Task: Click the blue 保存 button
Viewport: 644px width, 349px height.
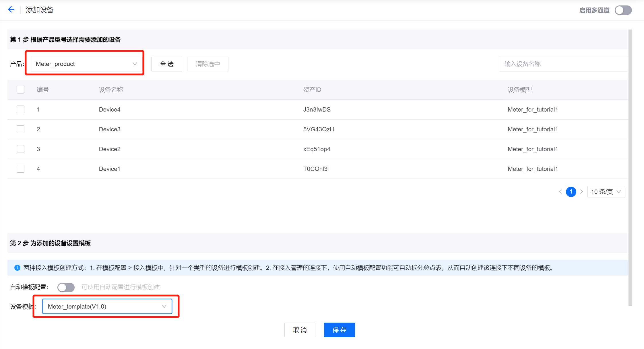Action: pyautogui.click(x=340, y=330)
